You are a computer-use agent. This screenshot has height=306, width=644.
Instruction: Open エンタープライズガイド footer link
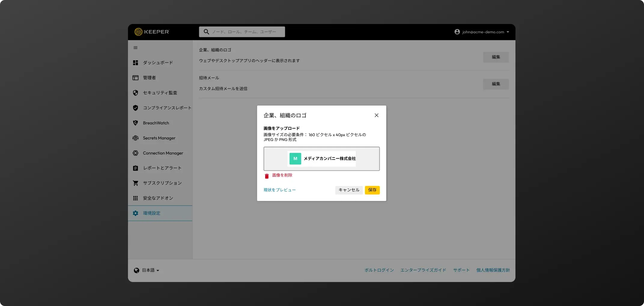click(x=423, y=270)
